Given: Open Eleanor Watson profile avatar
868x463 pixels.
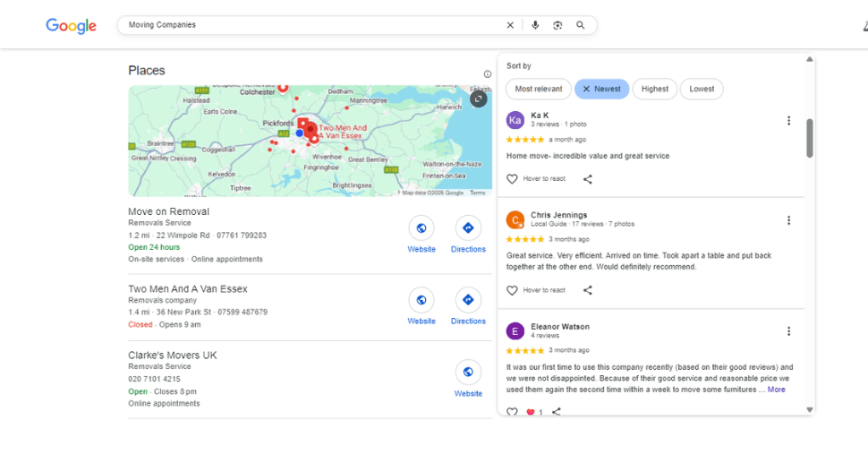Looking at the screenshot, I should [x=515, y=331].
